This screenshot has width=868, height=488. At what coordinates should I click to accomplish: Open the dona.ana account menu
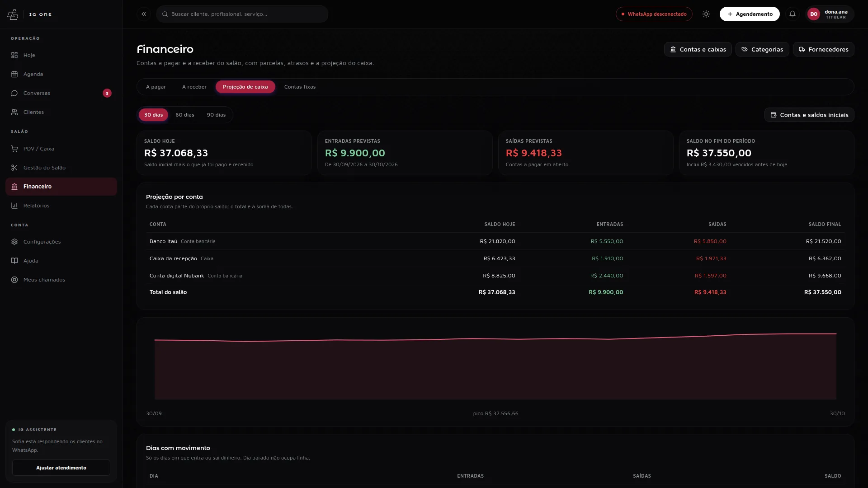point(830,14)
